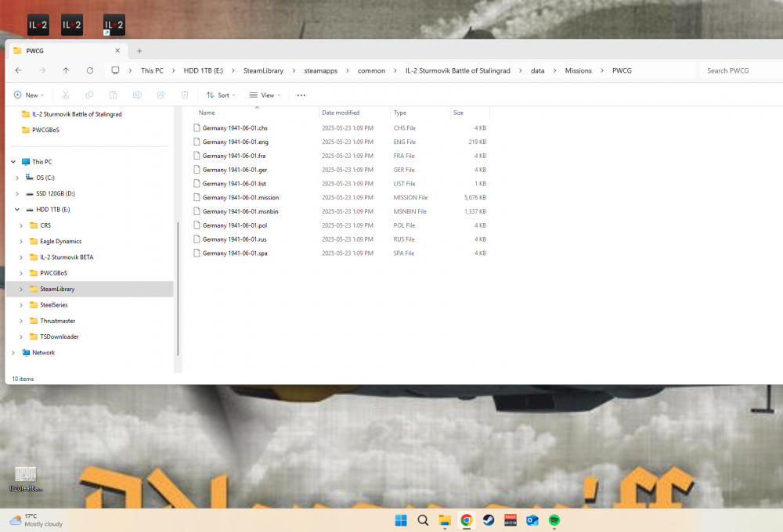Select the Cut icon in the toolbar
The height and width of the screenshot is (532, 783).
[x=66, y=95]
